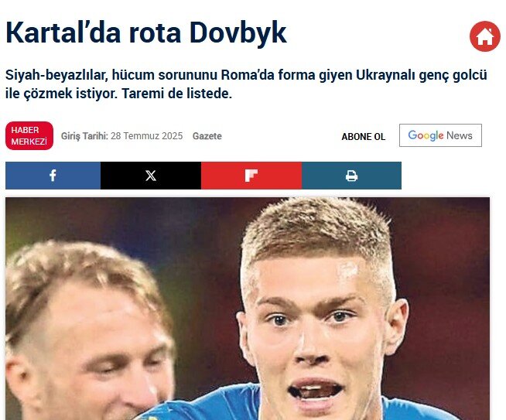Viewport: 506px width, 420px height.
Task: Share article on Facebook
Action: [x=53, y=176]
